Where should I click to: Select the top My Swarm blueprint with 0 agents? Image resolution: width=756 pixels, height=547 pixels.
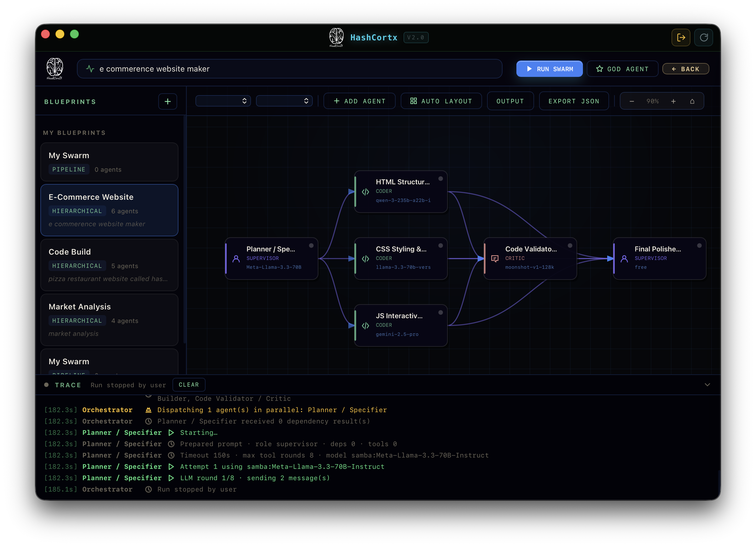coord(109,162)
